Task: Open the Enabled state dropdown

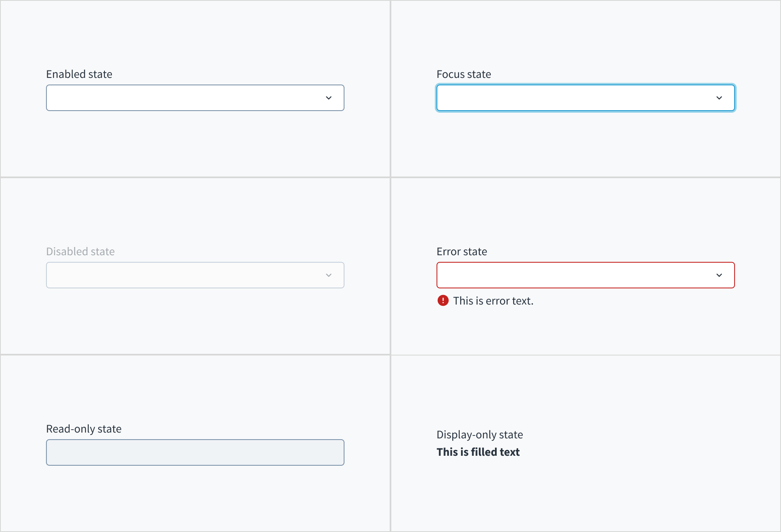Action: [195, 98]
